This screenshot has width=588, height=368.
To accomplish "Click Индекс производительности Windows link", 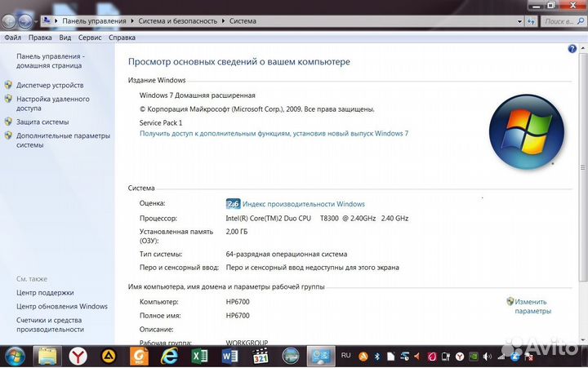I will point(303,204).
